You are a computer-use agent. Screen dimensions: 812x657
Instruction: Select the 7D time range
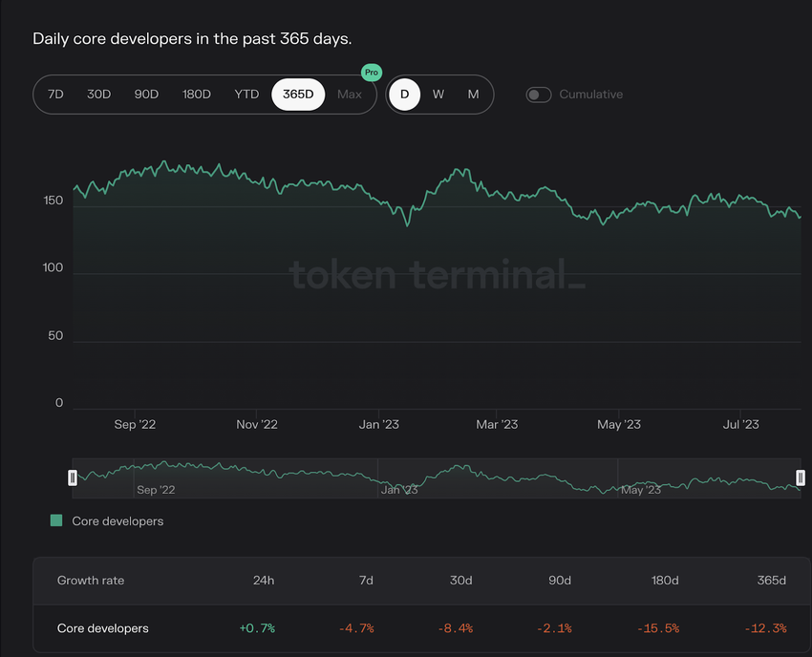click(55, 95)
